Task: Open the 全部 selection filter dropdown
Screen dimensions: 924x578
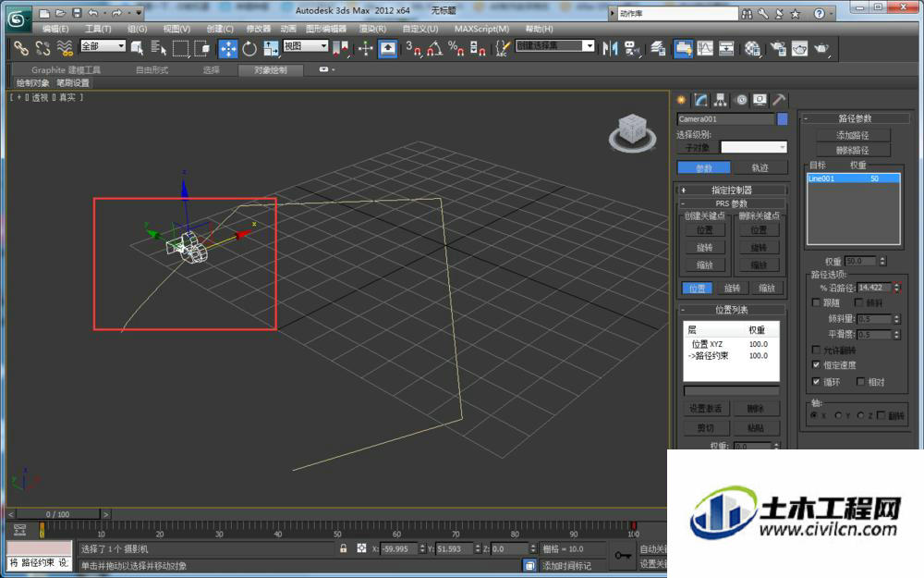Action: pyautogui.click(x=103, y=46)
